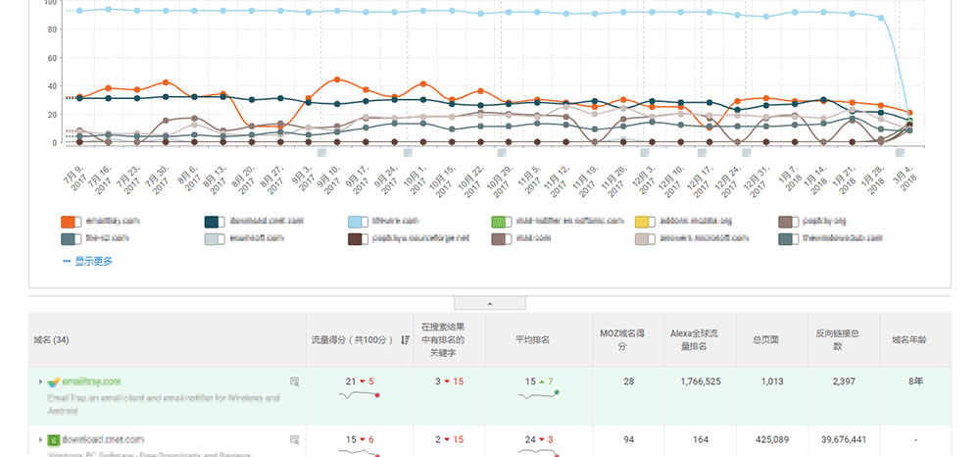
Task: Click the sort icon beside 流量得分 header
Action: [x=406, y=340]
